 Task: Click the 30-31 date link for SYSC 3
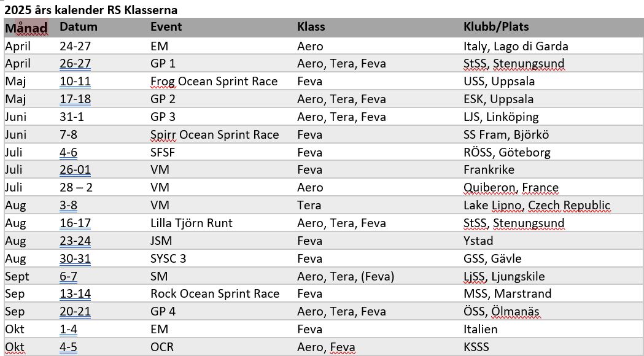tap(75, 258)
